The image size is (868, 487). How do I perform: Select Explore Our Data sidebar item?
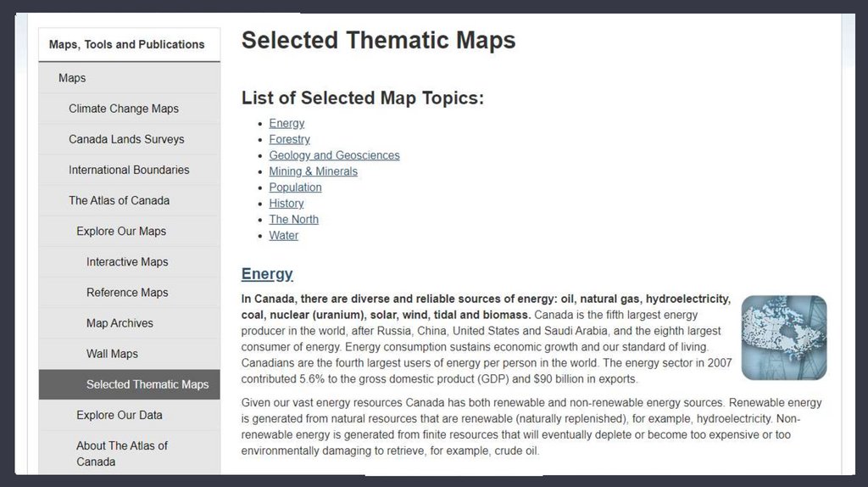pos(120,415)
